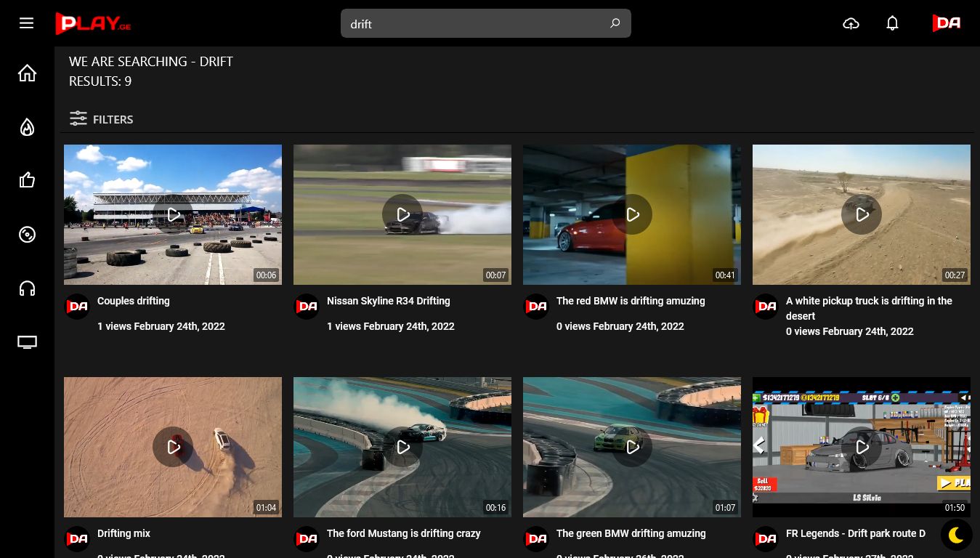Open the Drifting mix title link
This screenshot has width=980, height=558.
tap(124, 533)
